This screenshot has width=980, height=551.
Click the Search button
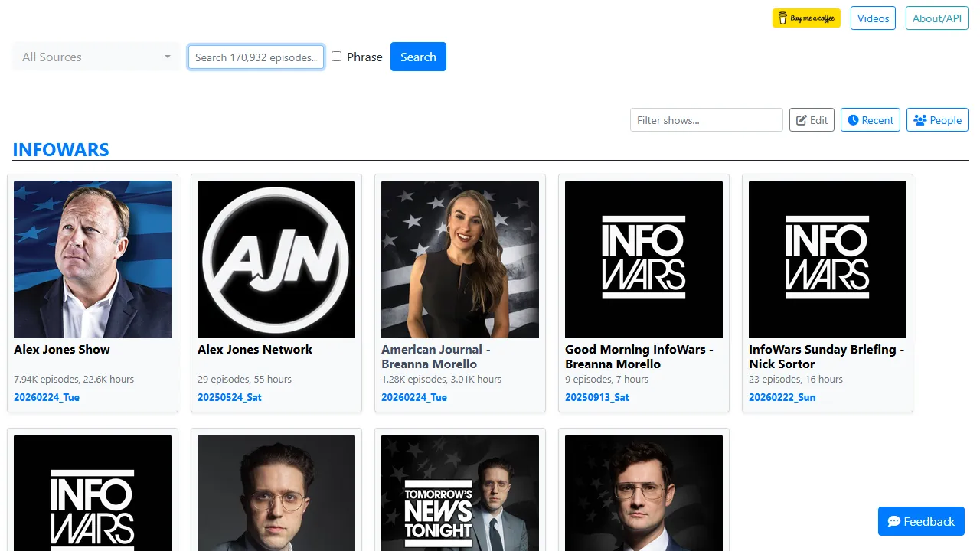(x=418, y=57)
